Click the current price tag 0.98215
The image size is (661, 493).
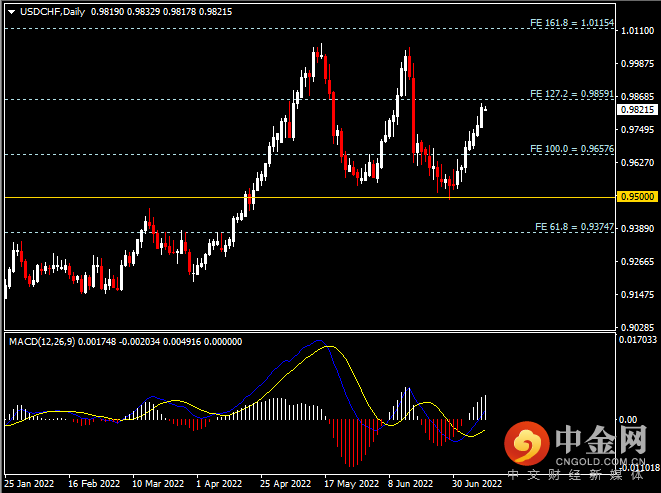pyautogui.click(x=637, y=110)
